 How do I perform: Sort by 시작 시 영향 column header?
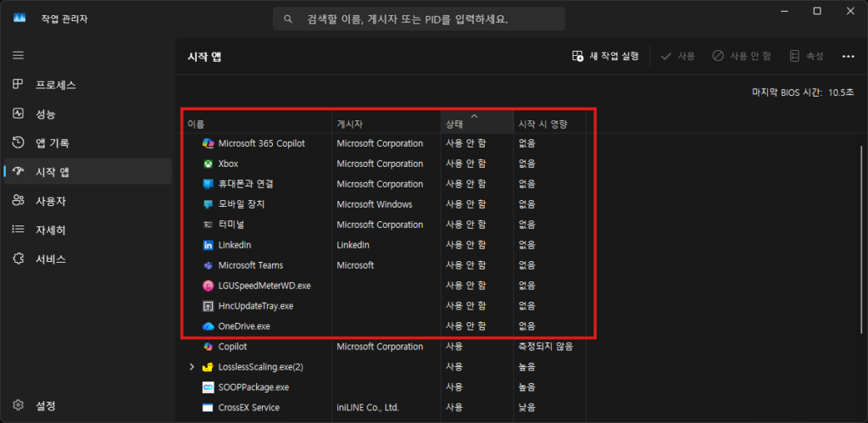point(549,124)
